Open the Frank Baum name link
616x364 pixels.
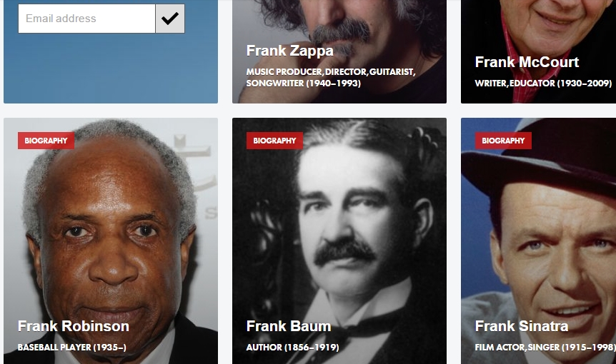coord(289,326)
